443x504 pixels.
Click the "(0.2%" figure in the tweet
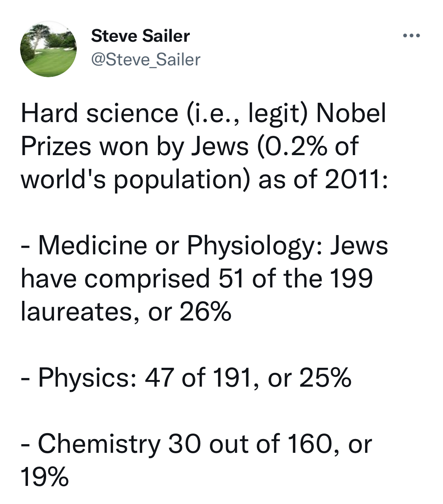(293, 146)
